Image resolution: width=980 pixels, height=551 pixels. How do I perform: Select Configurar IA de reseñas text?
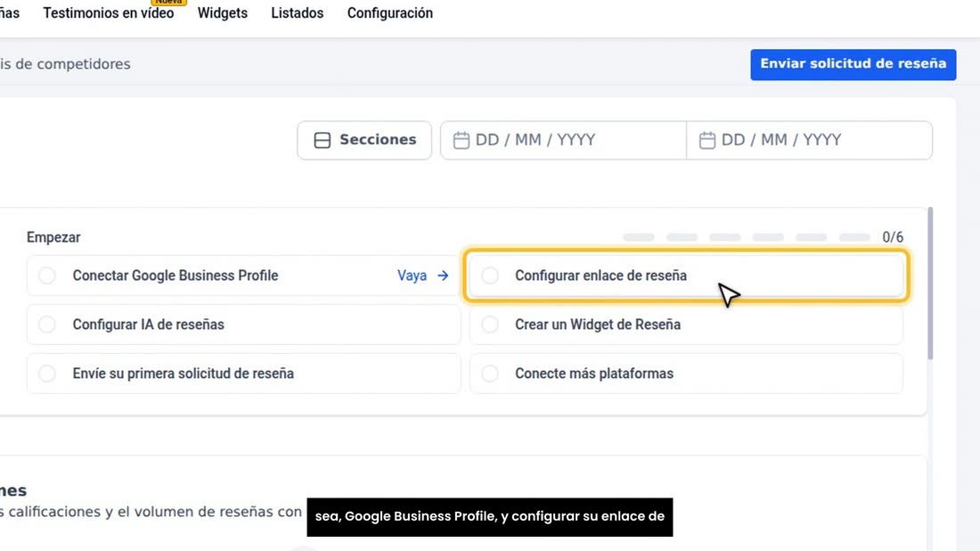coord(148,325)
